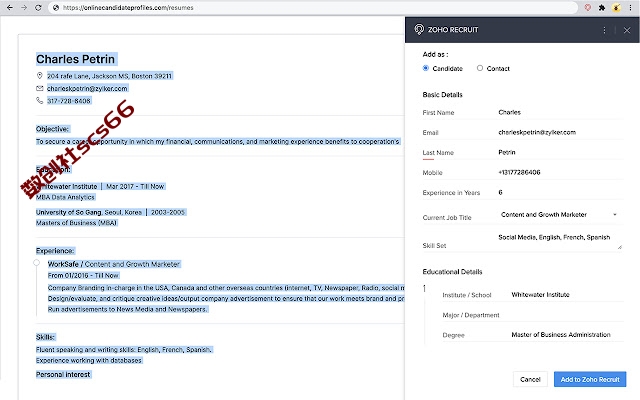
Task: Click the Cancel button
Action: [530, 380]
